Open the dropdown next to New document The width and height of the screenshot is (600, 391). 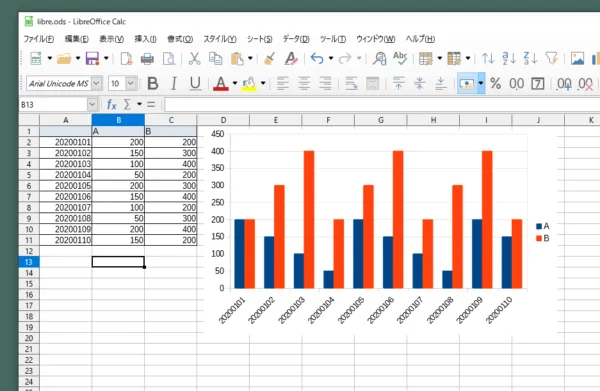tap(50, 59)
